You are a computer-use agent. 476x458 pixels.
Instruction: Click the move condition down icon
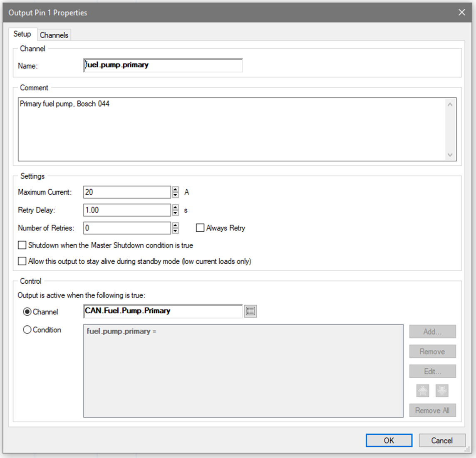(442, 391)
